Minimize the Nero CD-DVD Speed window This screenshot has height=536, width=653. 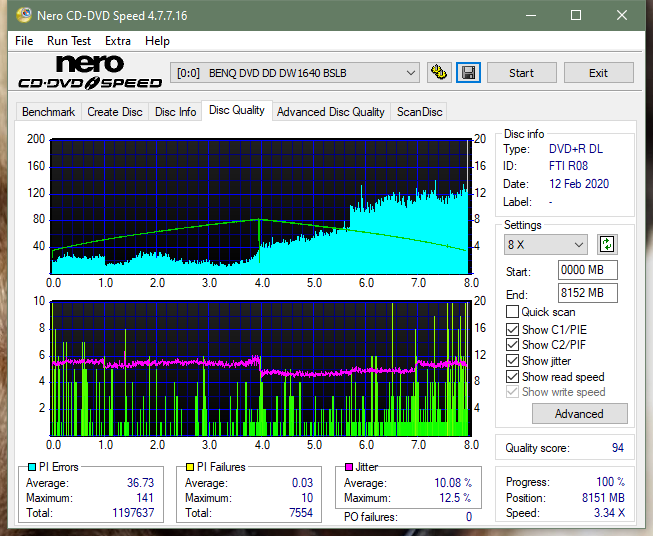[x=531, y=15]
